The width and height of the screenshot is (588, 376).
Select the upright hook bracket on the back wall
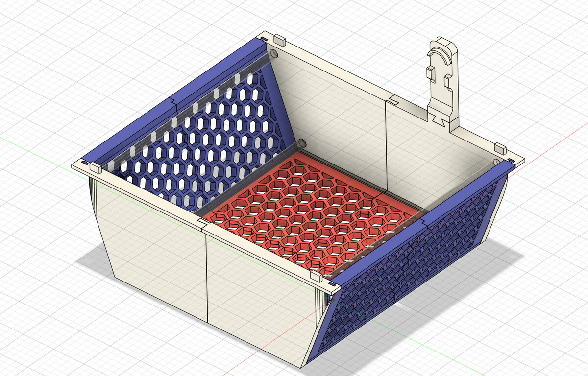tap(443, 83)
